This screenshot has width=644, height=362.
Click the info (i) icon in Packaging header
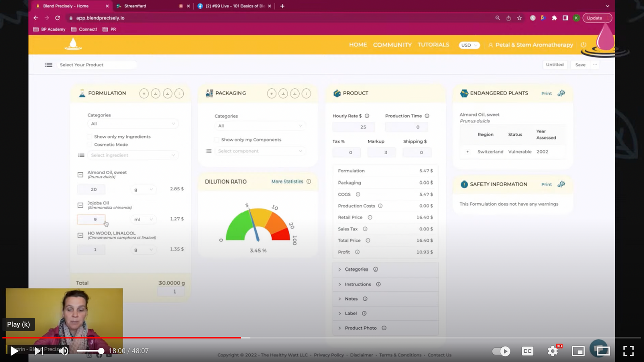point(306,93)
